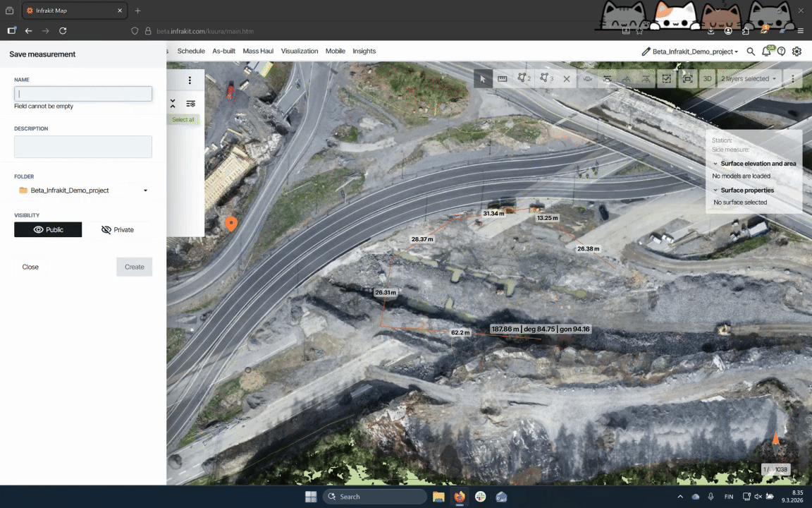The width and height of the screenshot is (812, 508).
Task: Open the folder dropdown Beta_Infrakit_Demo_project
Action: tap(83, 190)
